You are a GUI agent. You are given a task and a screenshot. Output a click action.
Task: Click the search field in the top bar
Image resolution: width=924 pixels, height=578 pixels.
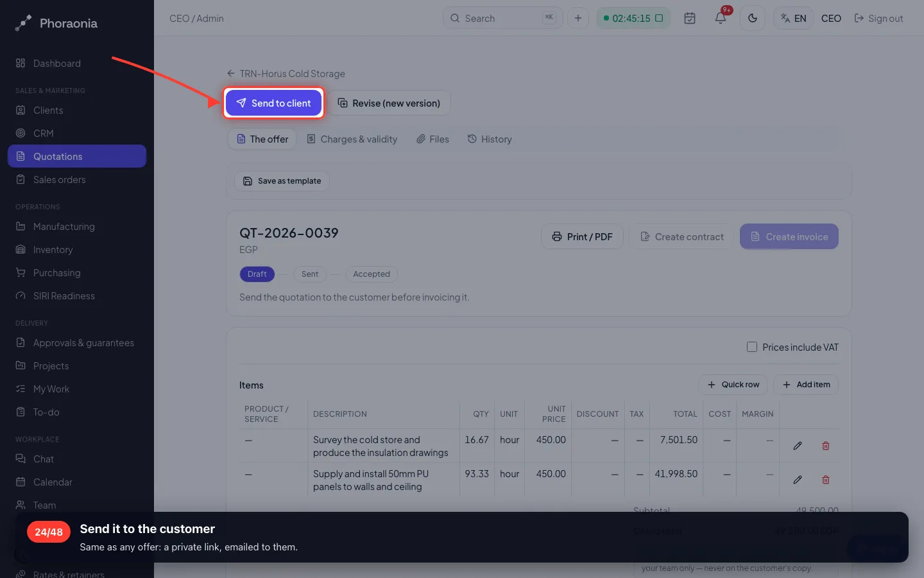(502, 18)
